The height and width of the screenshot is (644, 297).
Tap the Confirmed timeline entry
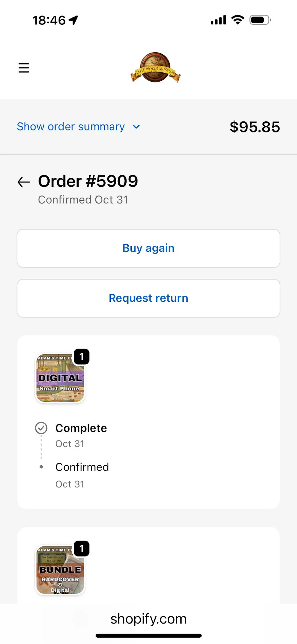point(82,467)
